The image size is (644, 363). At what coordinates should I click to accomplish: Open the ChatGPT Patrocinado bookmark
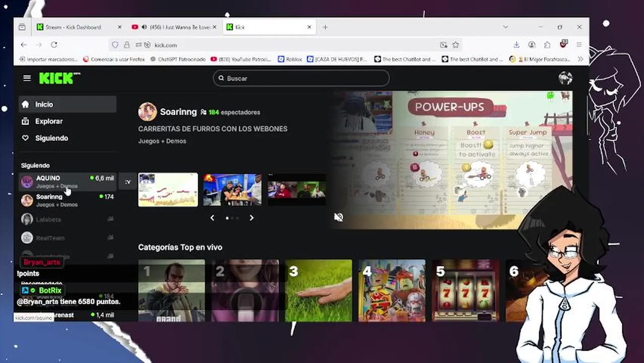coord(178,59)
